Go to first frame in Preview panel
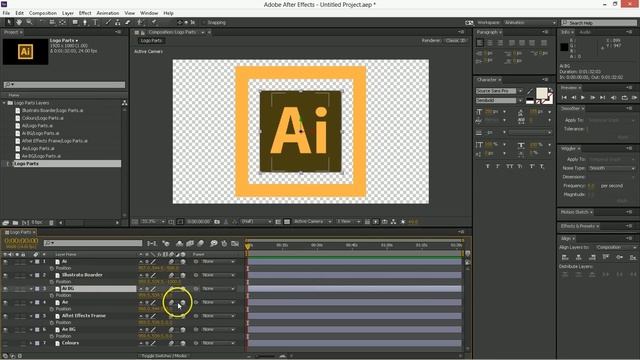This screenshot has width=640, height=360. coord(564,98)
